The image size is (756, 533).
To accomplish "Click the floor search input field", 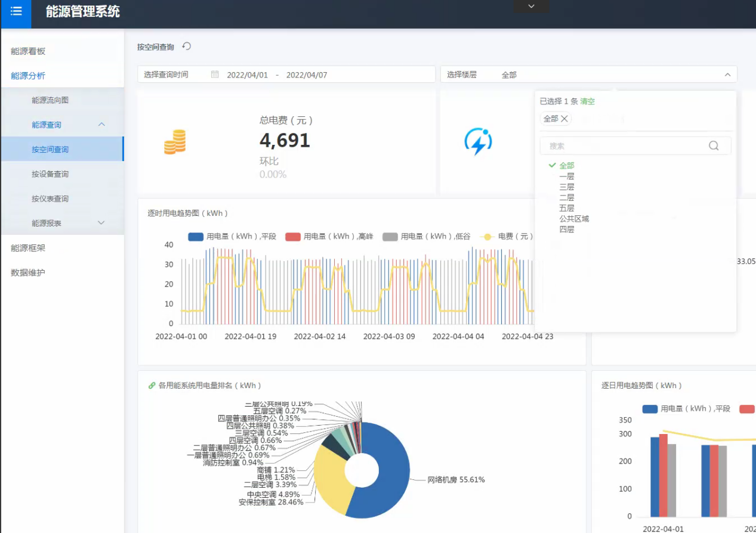I will [624, 146].
